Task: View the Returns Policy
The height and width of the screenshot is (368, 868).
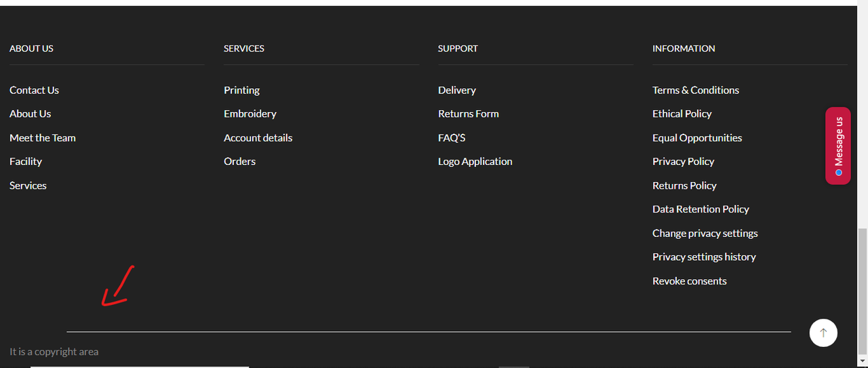Action: pos(684,185)
